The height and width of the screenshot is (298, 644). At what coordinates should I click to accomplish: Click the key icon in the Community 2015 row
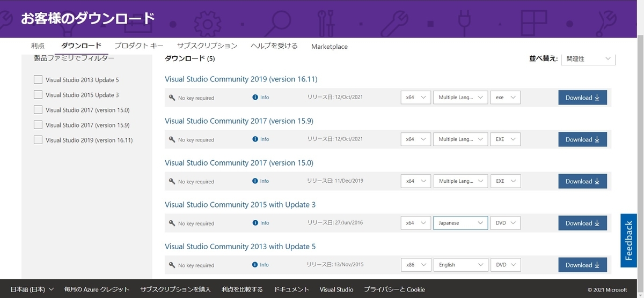pyautogui.click(x=172, y=223)
